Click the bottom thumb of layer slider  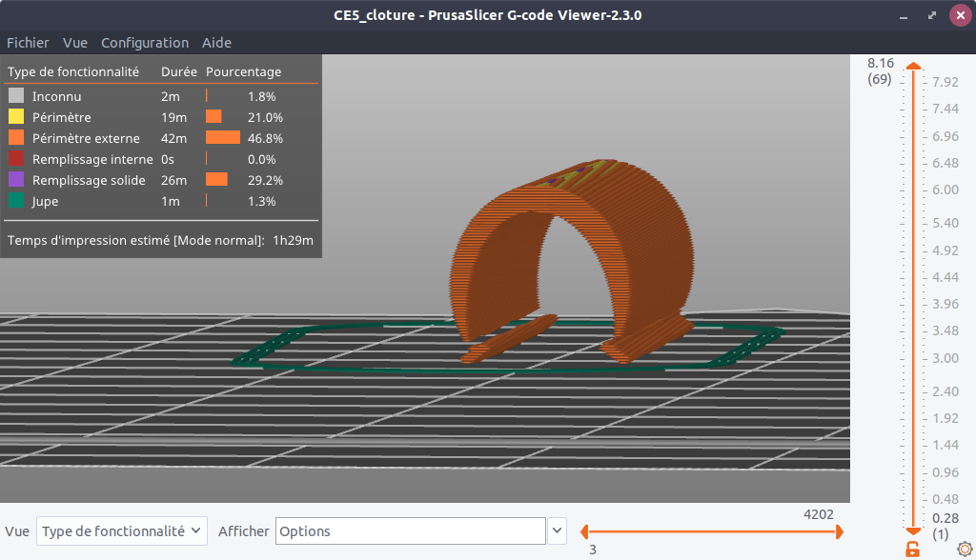click(x=913, y=530)
